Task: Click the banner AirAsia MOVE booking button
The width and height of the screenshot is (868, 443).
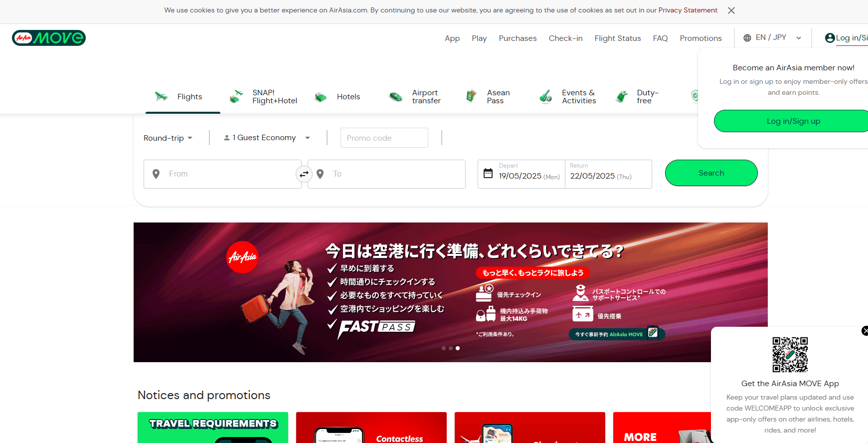Action: click(x=617, y=334)
